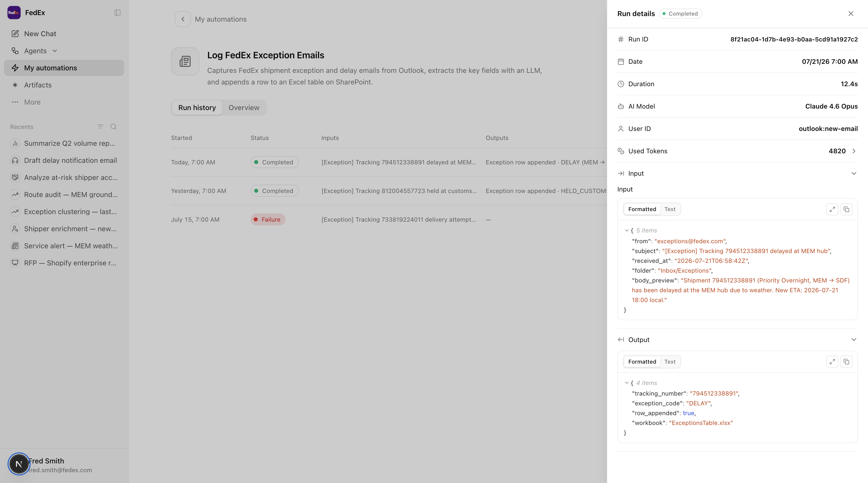Click the Run ID value

pyautogui.click(x=794, y=39)
